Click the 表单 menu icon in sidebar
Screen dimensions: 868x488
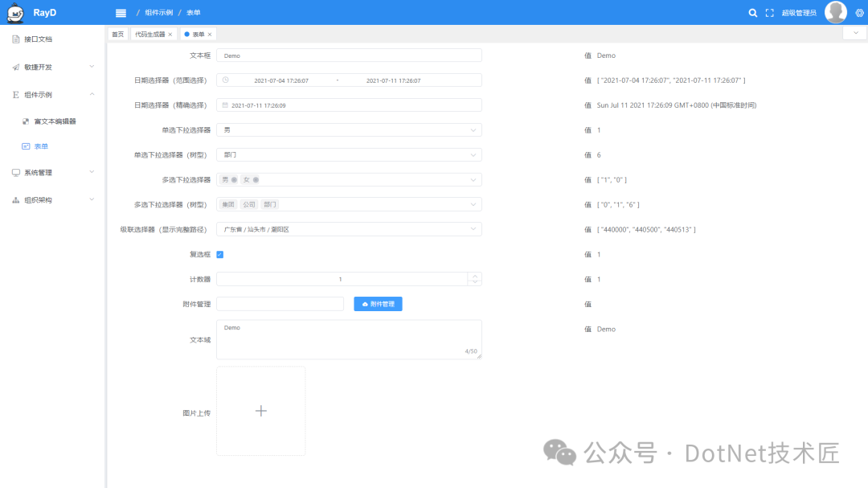tap(26, 146)
